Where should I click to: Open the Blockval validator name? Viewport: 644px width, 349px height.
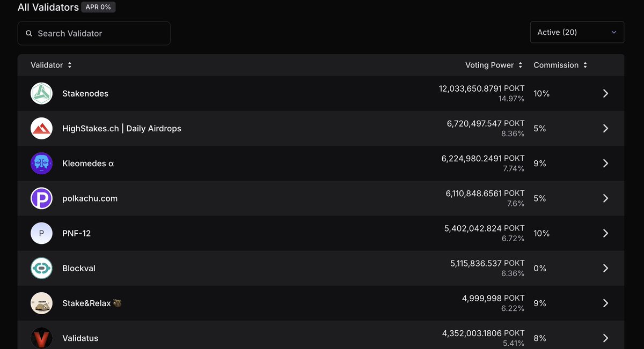(79, 268)
